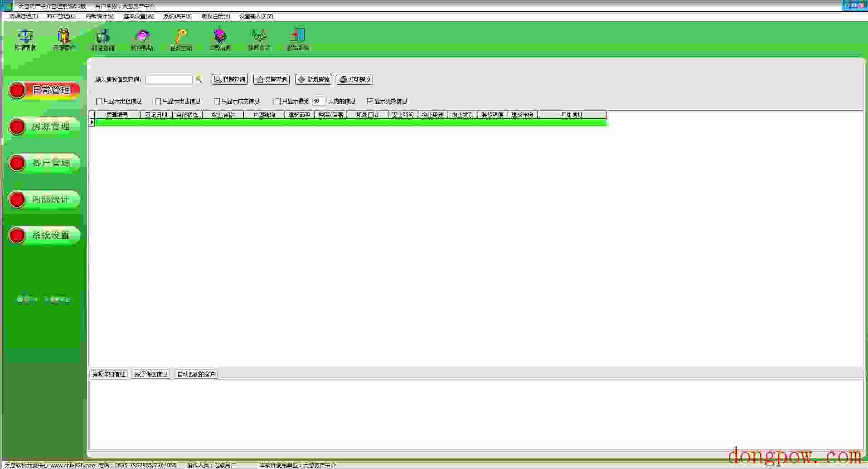Click the 新增房源 toolbar icon

[25, 36]
